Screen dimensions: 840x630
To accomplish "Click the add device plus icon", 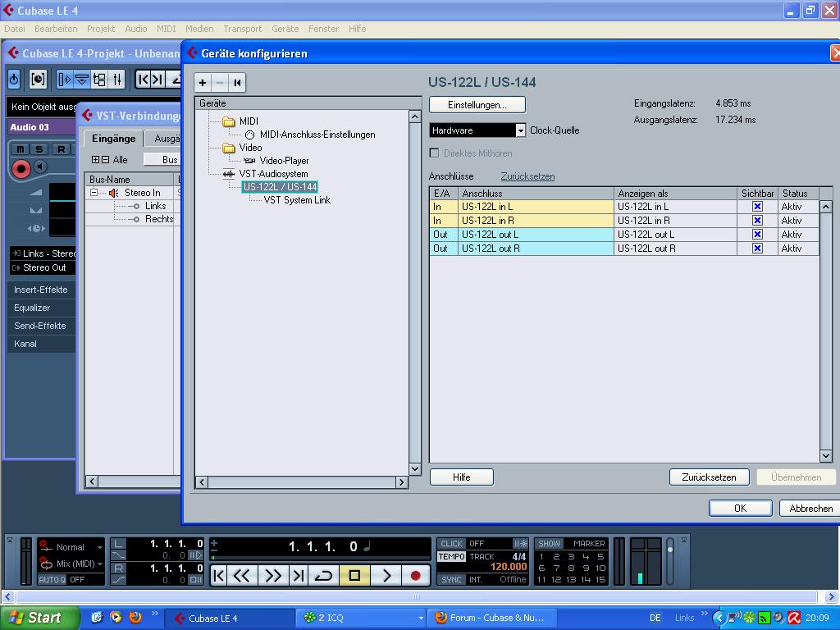I will point(203,83).
